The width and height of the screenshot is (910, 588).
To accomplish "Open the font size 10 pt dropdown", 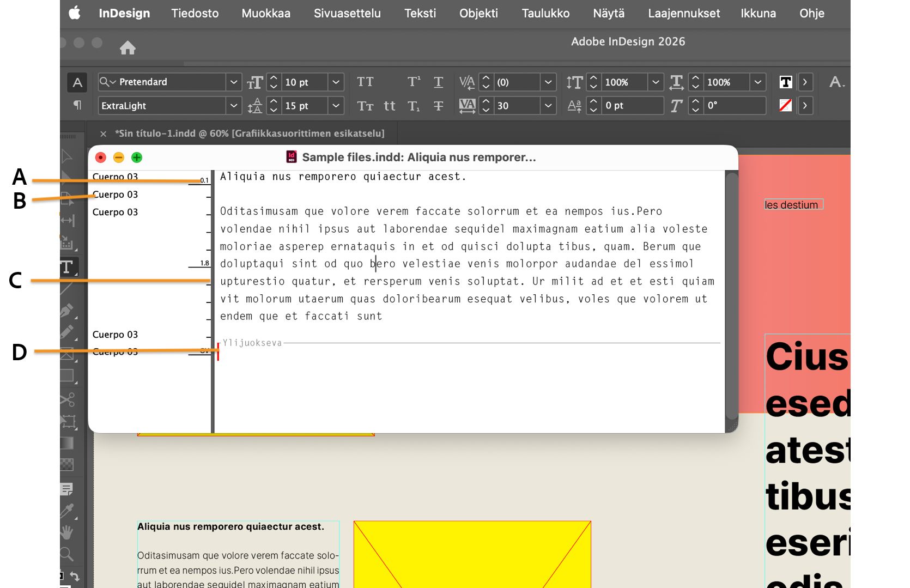I will pyautogui.click(x=336, y=82).
